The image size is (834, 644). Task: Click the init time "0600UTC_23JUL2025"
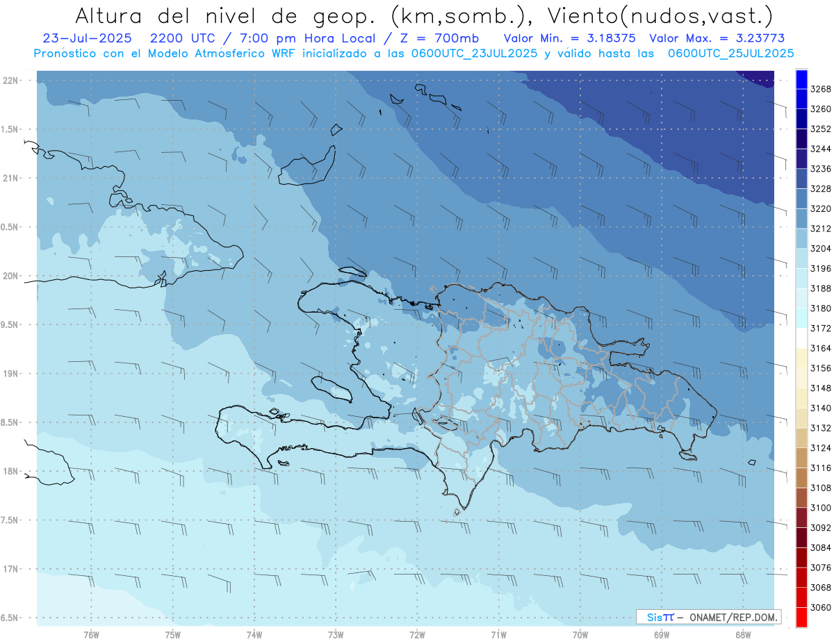(474, 53)
